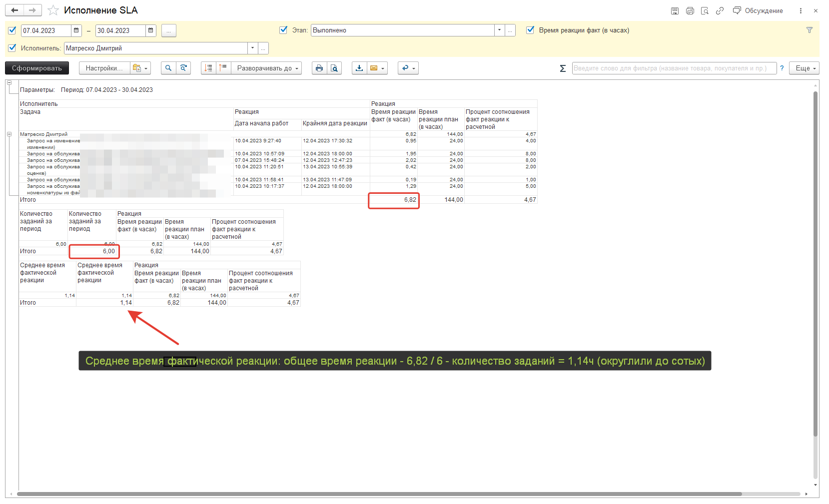The height and width of the screenshot is (504, 829).
Task: Open the Разворачивать до dropdown
Action: (x=266, y=68)
